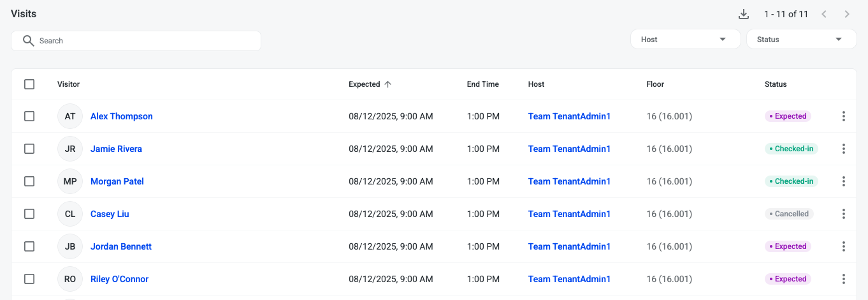Open row menu for Alex Thompson
Viewport: 868px width, 300px height.
click(x=843, y=116)
